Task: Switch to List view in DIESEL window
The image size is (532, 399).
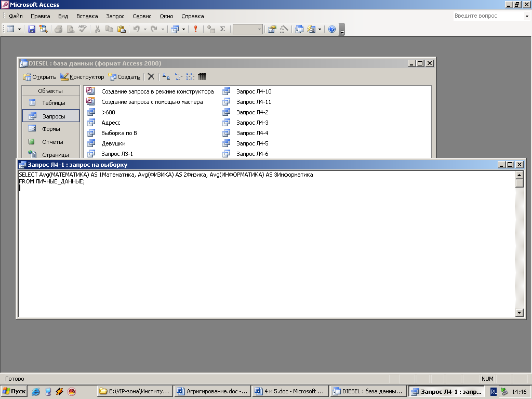Action: coord(190,77)
